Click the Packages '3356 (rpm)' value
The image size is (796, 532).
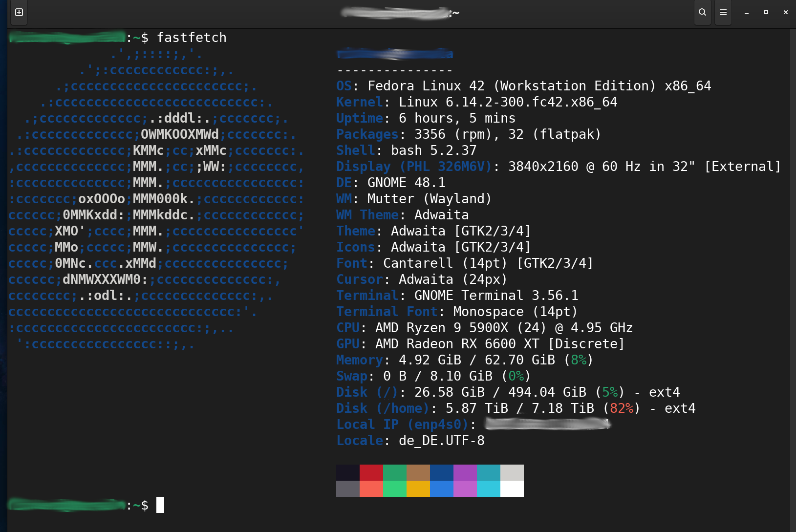tap(453, 134)
